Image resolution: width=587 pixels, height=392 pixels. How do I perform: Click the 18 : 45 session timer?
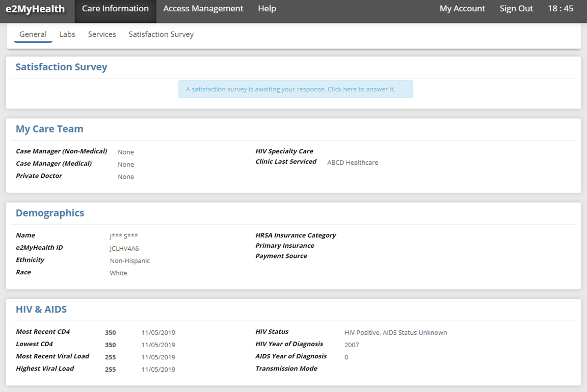(561, 9)
